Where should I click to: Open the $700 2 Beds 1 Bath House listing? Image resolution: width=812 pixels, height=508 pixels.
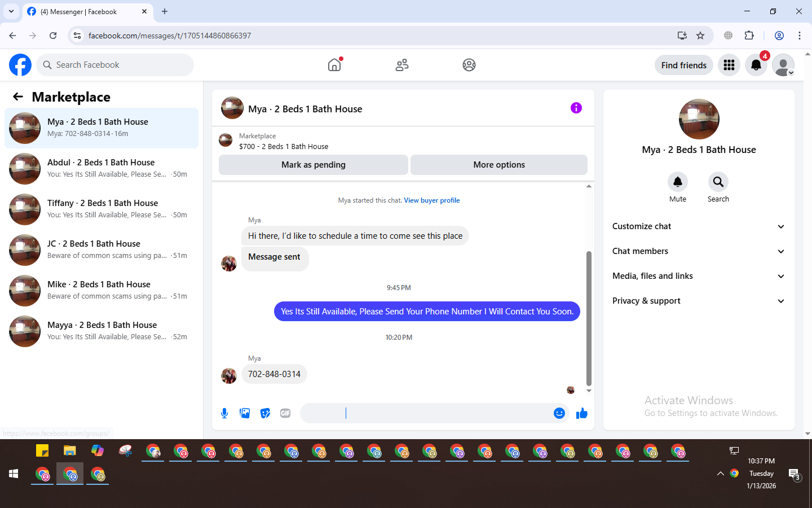point(284,146)
